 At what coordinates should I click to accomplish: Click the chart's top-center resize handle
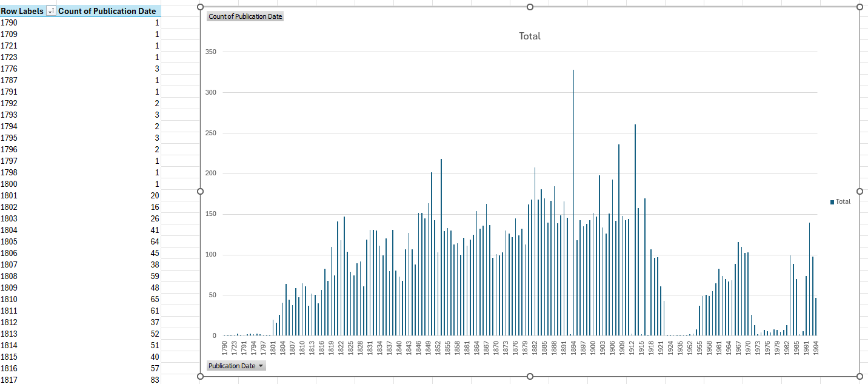point(530,7)
